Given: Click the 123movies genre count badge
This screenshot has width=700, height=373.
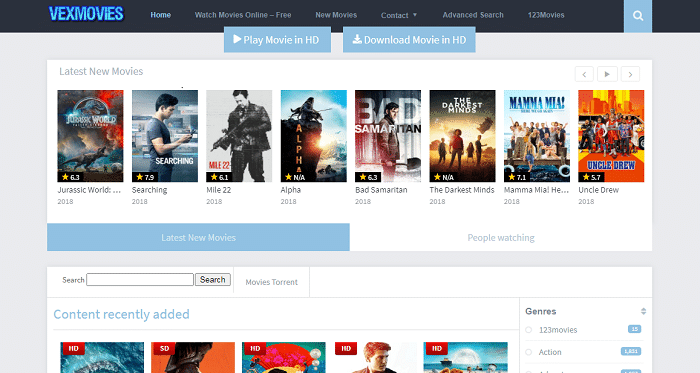Looking at the screenshot, I should click(x=634, y=329).
